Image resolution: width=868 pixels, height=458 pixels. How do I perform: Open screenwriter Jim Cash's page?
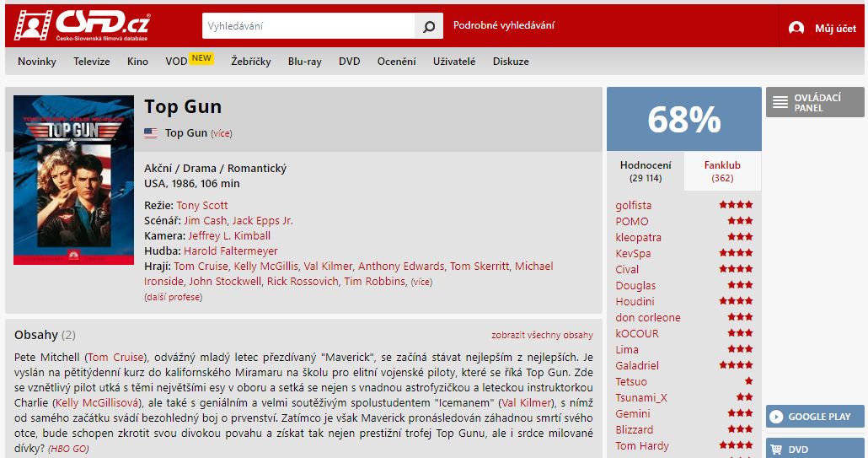click(x=205, y=220)
